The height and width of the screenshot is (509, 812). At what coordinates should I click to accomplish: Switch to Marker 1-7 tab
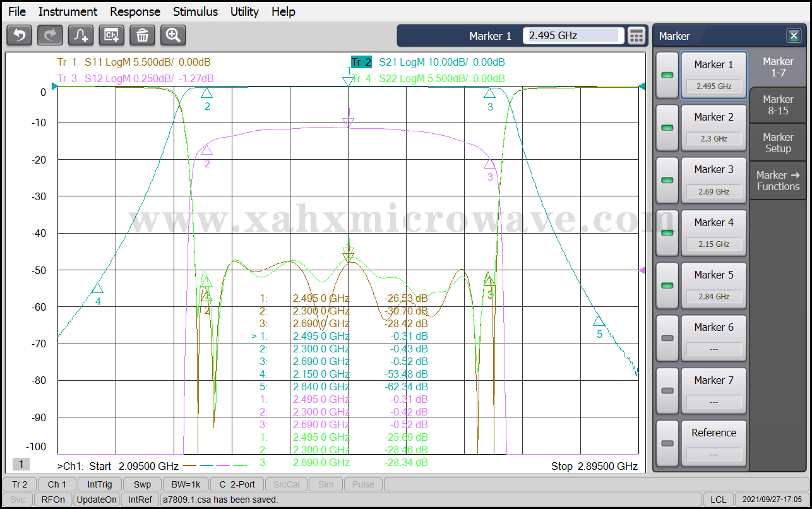point(778,67)
